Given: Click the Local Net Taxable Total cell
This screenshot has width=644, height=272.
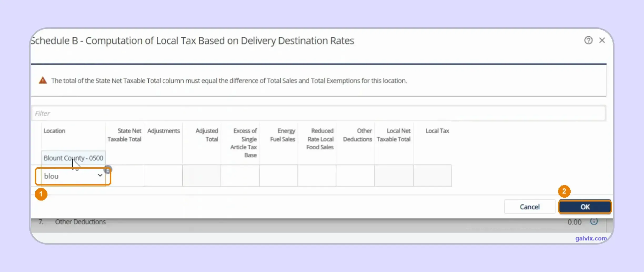Looking at the screenshot, I should (394, 176).
